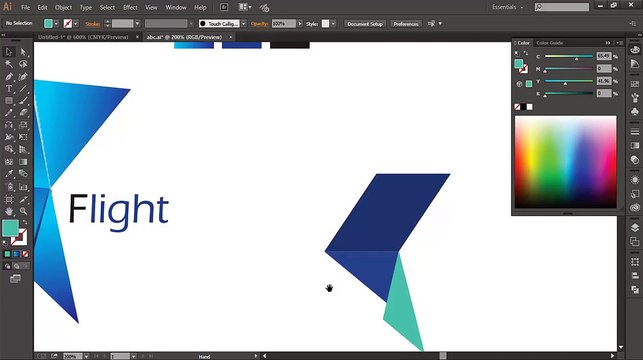Viewport: 643px width, 360px height.
Task: Open the Brushes panel icon in dock
Action: point(635,98)
